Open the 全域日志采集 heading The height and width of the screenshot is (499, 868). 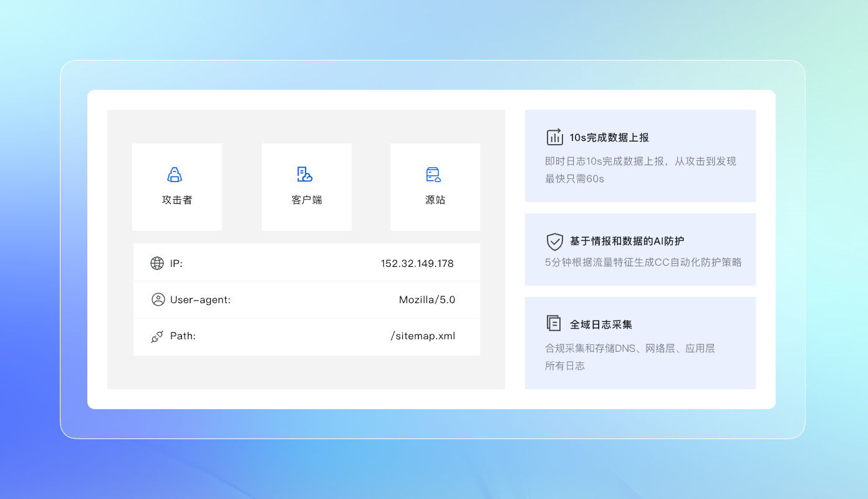click(601, 324)
